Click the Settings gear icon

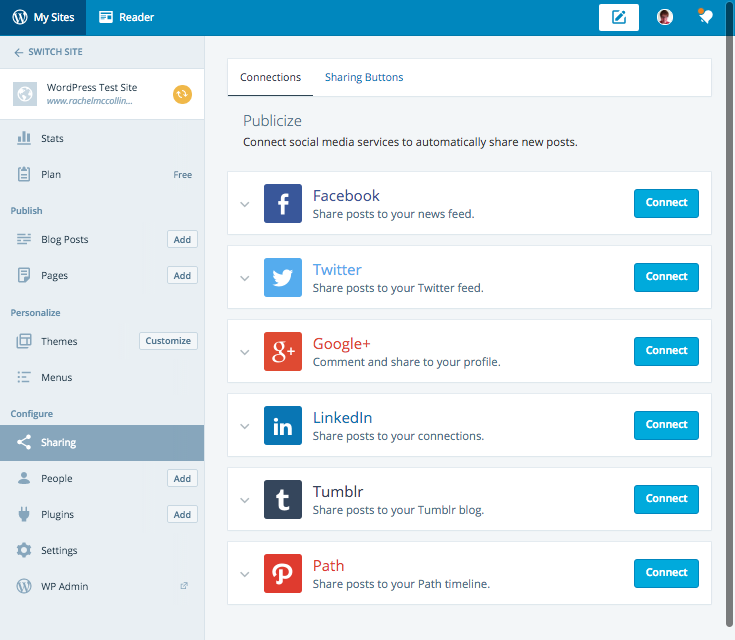[x=24, y=550]
